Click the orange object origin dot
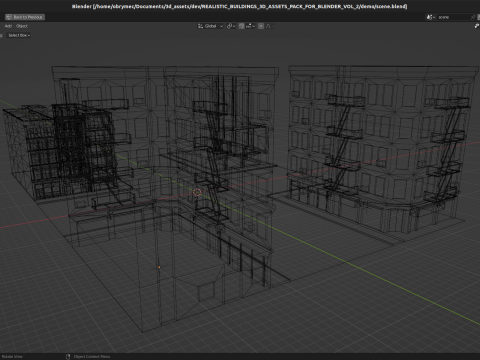The height and width of the screenshot is (360, 480). pyautogui.click(x=159, y=267)
